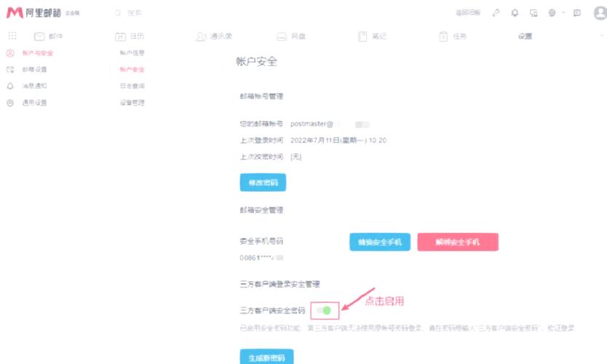Switch to the 任务 tab

coord(453,36)
